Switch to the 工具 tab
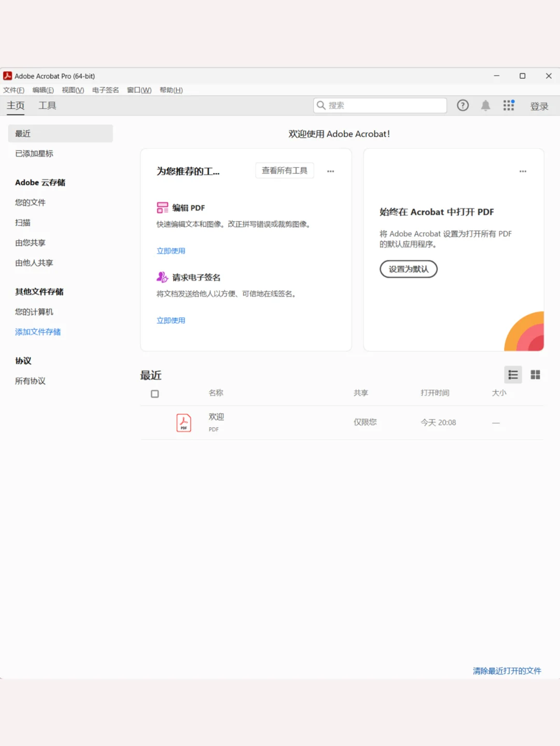Screen dimensions: 560x746 point(47,105)
